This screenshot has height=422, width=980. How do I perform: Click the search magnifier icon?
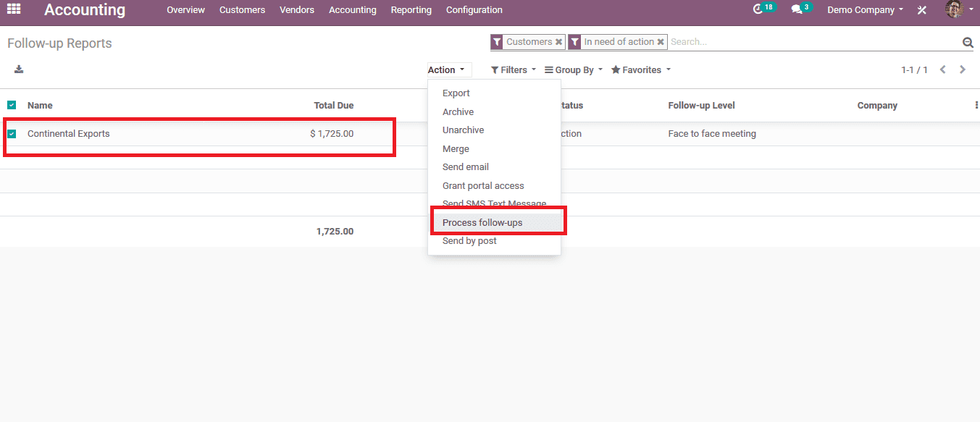[x=968, y=43]
